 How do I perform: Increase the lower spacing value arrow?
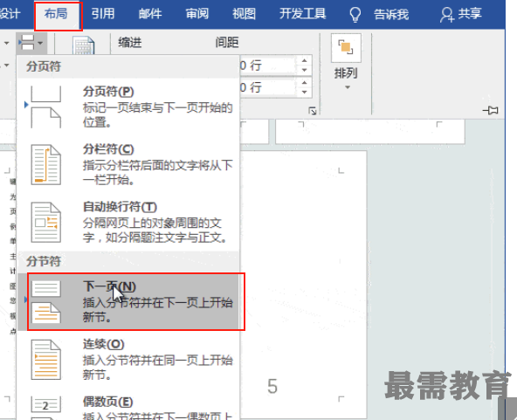[304, 82]
